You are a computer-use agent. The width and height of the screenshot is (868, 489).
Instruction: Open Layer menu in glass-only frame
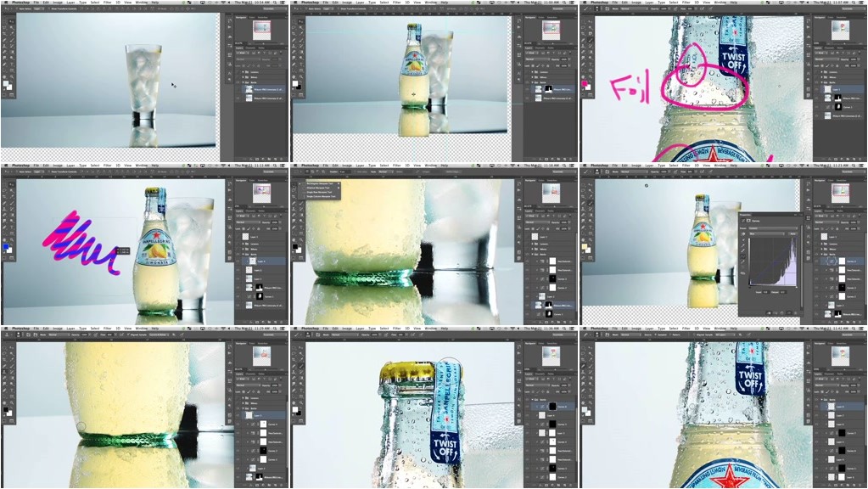tap(70, 3)
